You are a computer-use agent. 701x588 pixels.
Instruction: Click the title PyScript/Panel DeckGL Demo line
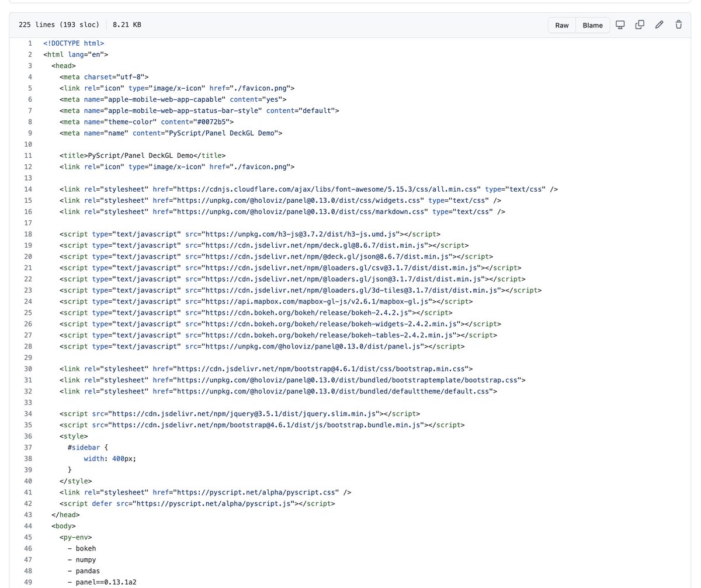point(143,155)
